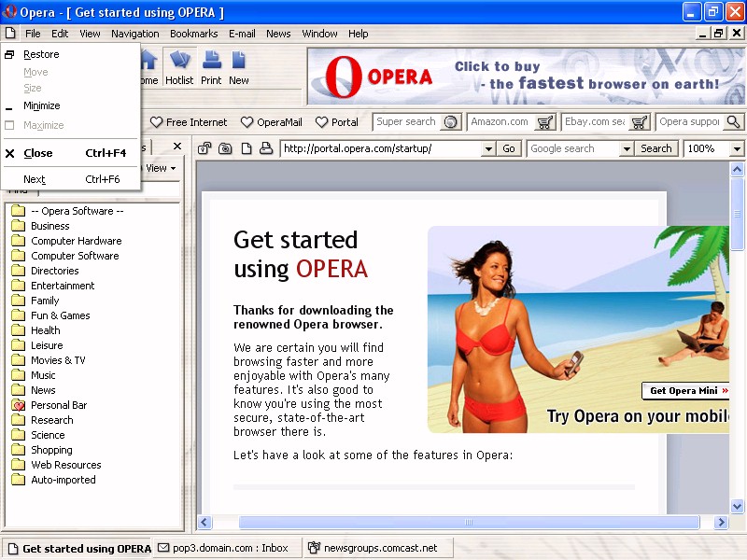Viewport: 747px width, 560px height.
Task: Click the vertical scrollbar down arrow
Action: tap(737, 506)
